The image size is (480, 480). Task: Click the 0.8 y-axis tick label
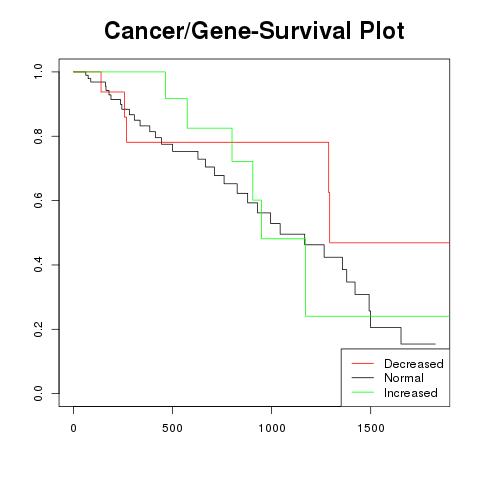click(x=38, y=136)
